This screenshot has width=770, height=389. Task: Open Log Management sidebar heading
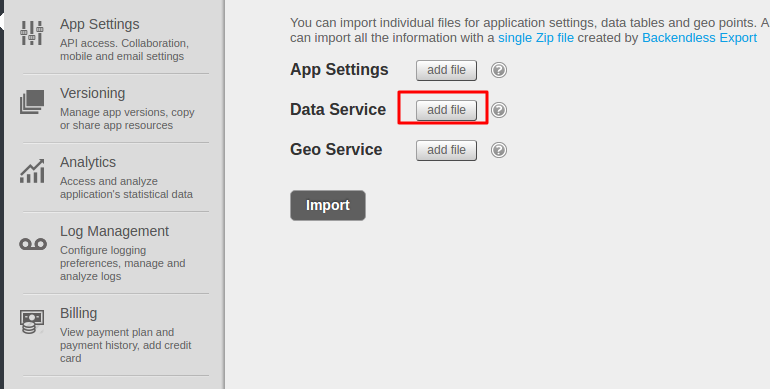[114, 231]
